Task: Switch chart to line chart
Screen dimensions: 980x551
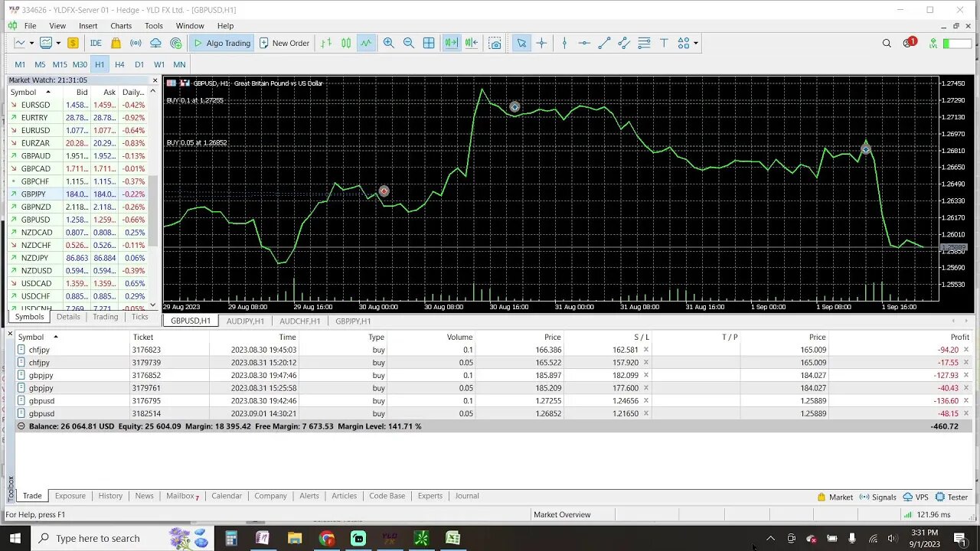Action: coord(366,43)
